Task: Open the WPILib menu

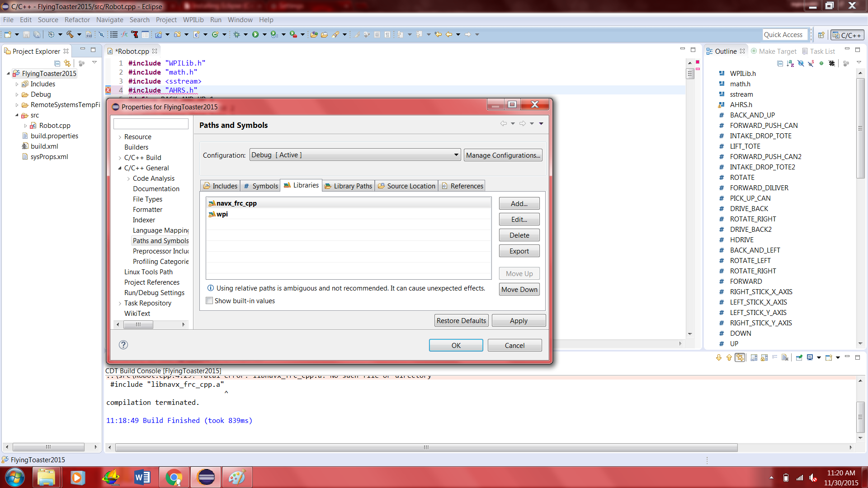Action: click(193, 20)
